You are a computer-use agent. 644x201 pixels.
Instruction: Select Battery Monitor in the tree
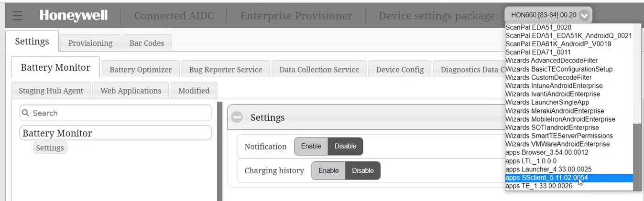[116, 133]
